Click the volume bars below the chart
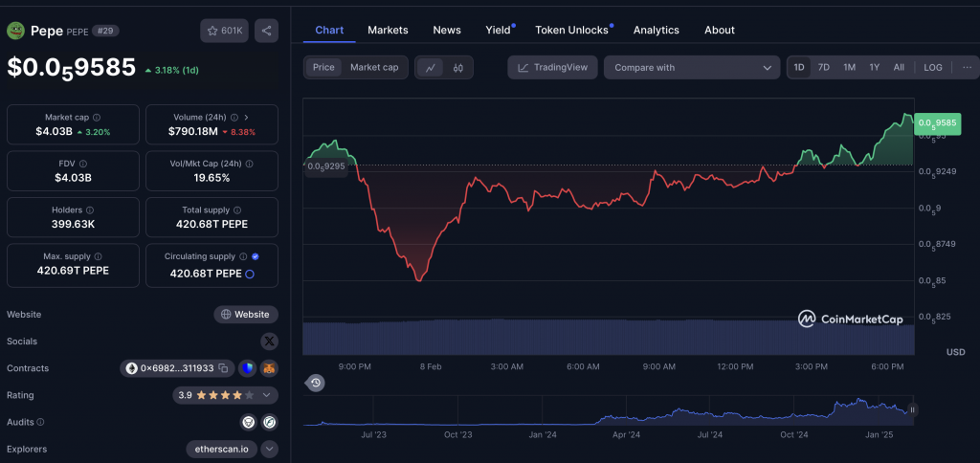 [608, 337]
